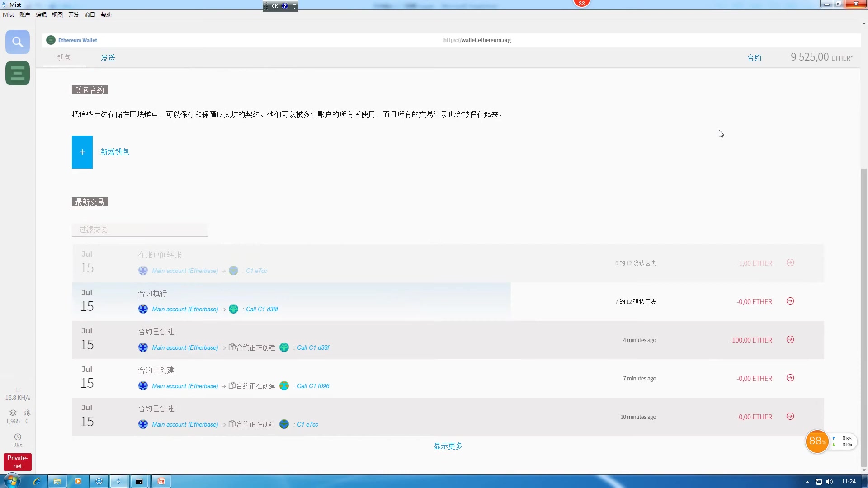Open Call C1 d38f link in 合约已创建 row
Image resolution: width=868 pixels, height=488 pixels.
(313, 347)
